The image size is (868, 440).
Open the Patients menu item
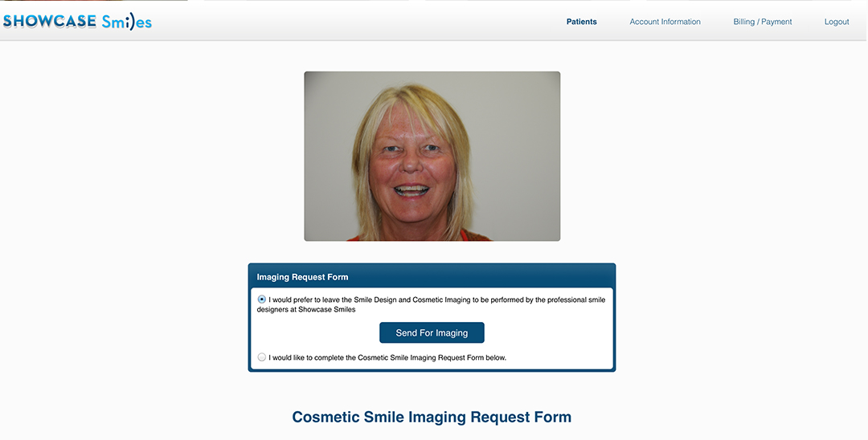click(x=581, y=22)
